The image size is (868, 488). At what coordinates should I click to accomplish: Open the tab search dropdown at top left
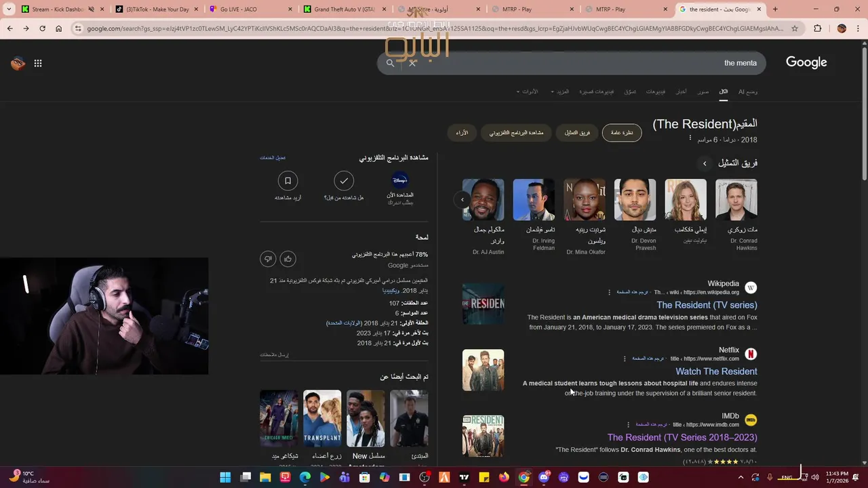pyautogui.click(x=9, y=9)
